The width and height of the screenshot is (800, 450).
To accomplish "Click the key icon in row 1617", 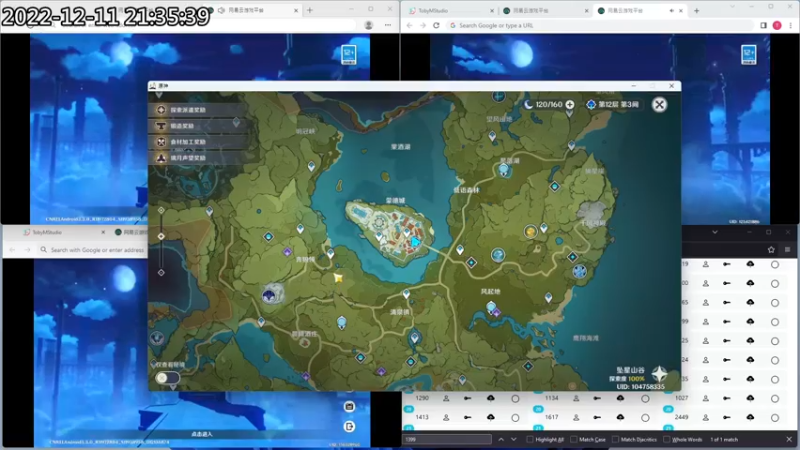I will [x=597, y=417].
